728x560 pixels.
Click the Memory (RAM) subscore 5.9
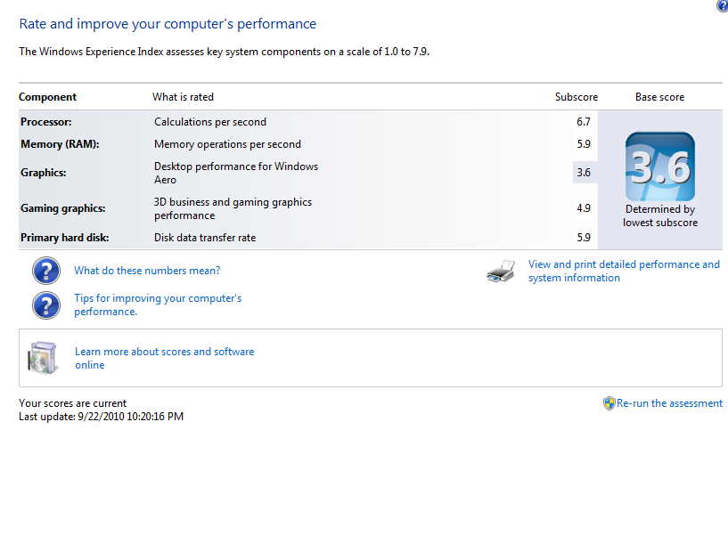click(x=584, y=144)
